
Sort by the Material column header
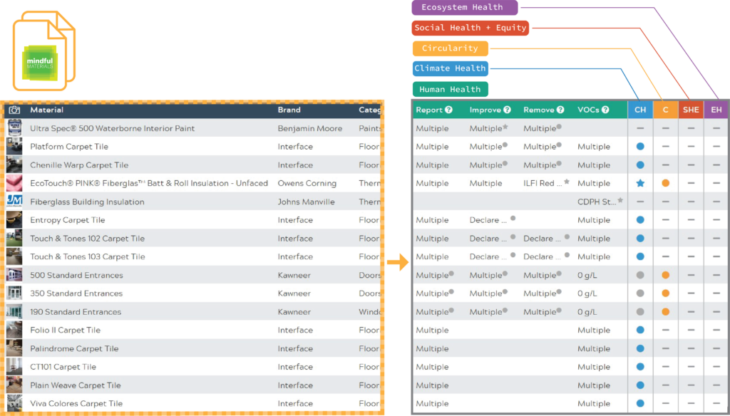[46, 110]
